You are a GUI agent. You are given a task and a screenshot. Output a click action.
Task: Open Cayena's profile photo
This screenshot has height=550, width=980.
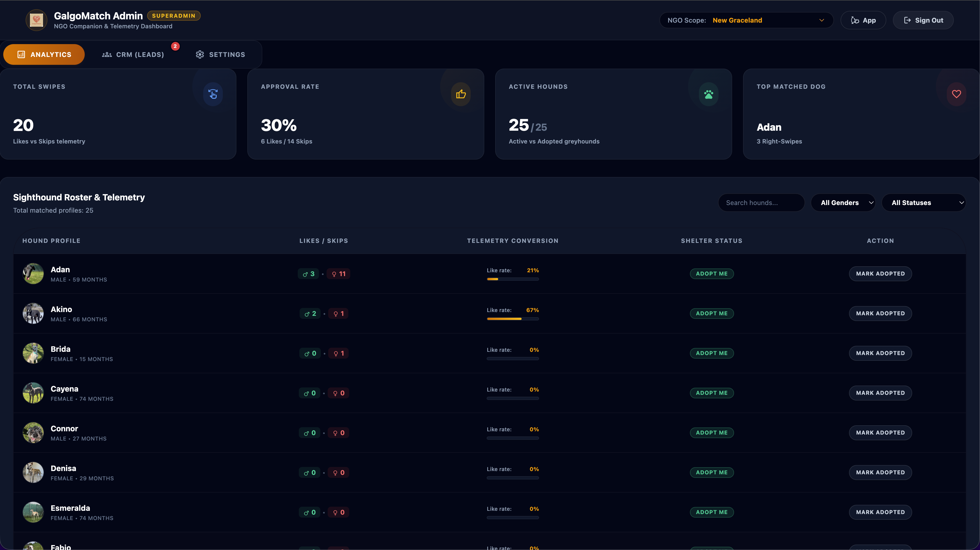(x=33, y=393)
